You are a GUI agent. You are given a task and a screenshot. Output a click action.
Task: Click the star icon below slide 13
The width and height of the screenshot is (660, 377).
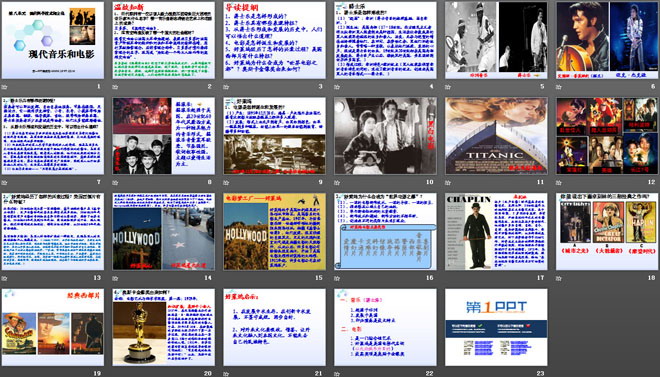pos(4,278)
